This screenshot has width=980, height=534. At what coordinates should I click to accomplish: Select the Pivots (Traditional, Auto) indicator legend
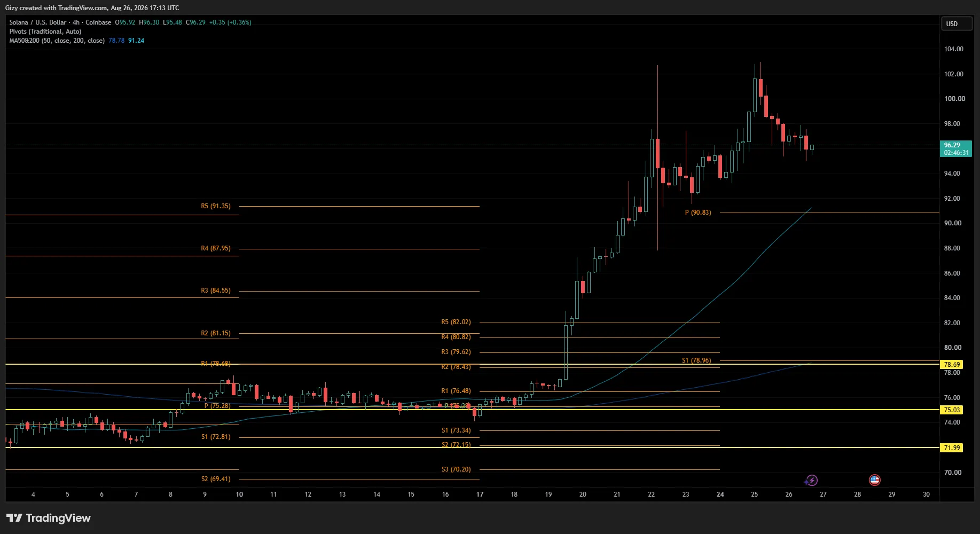[x=45, y=32]
